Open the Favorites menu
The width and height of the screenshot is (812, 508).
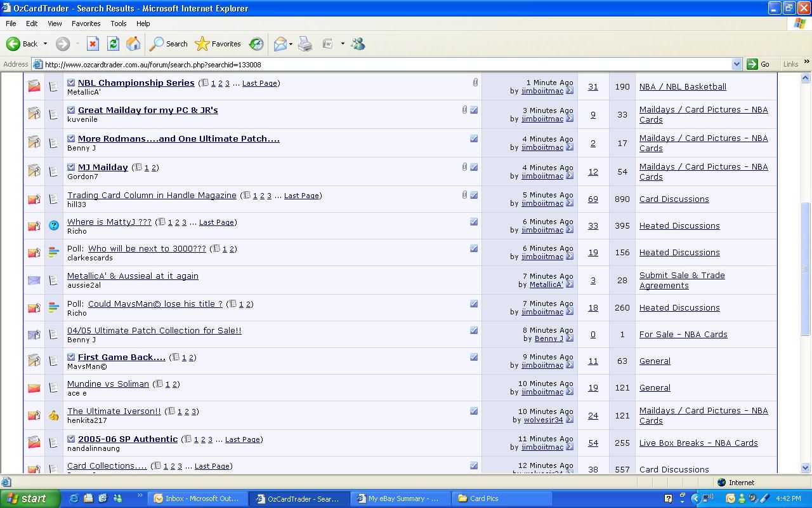[86, 23]
